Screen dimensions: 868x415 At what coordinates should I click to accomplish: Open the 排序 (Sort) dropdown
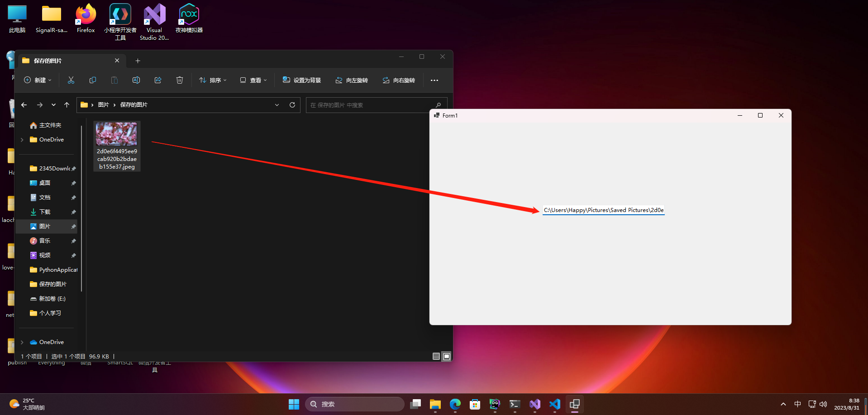click(x=213, y=80)
